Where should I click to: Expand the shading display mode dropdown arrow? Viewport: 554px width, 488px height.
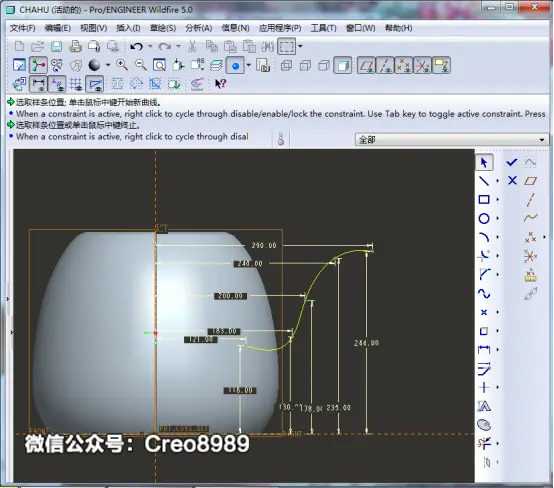pyautogui.click(x=108, y=65)
